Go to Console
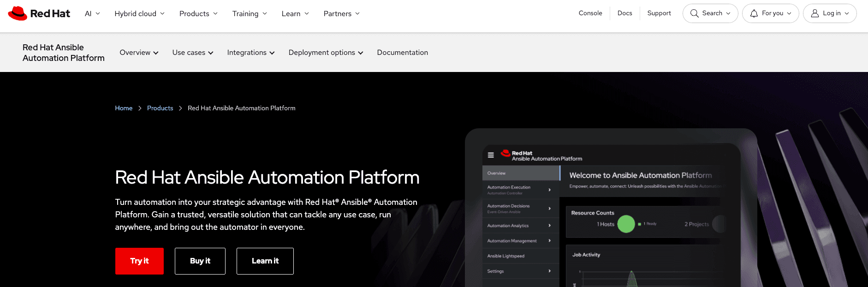This screenshot has height=287, width=868. tap(590, 13)
